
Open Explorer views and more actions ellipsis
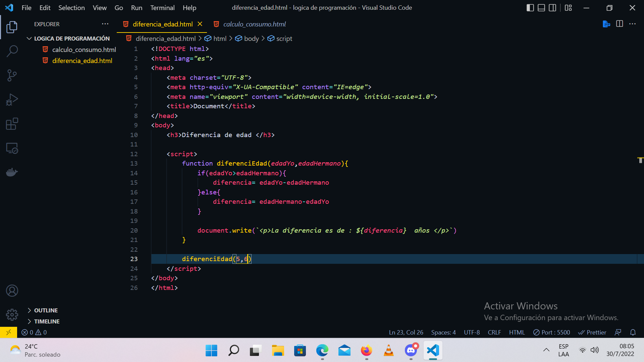pos(105,24)
